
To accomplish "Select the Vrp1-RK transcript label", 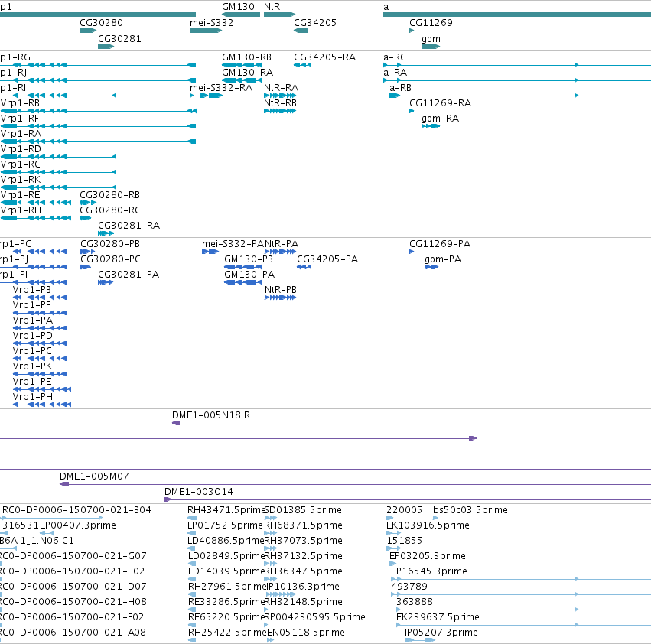I will [x=21, y=180].
